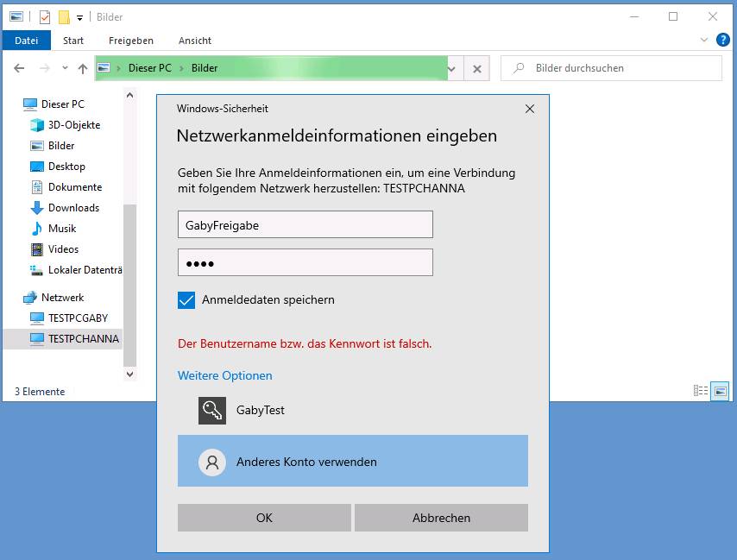Click the password input field

pos(305,262)
